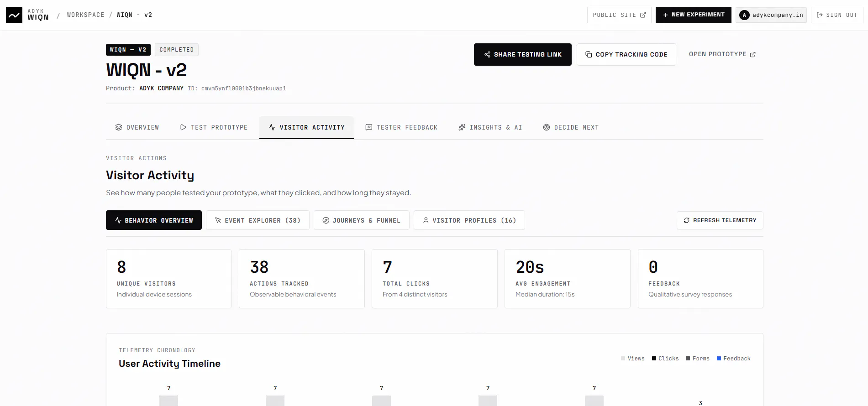The image size is (868, 406).
Task: Click the Views legend swatch
Action: pos(623,359)
